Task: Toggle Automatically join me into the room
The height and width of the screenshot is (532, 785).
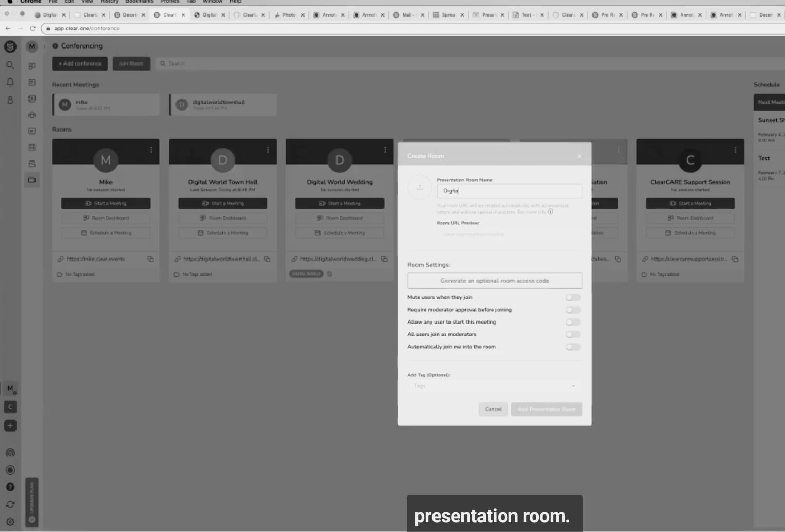Action: [x=572, y=347]
